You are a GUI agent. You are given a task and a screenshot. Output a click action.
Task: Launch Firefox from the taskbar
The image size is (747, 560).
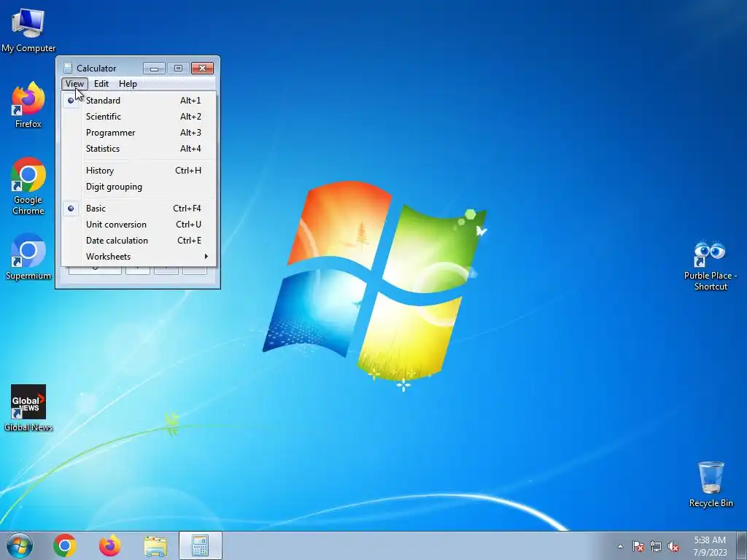(x=109, y=545)
